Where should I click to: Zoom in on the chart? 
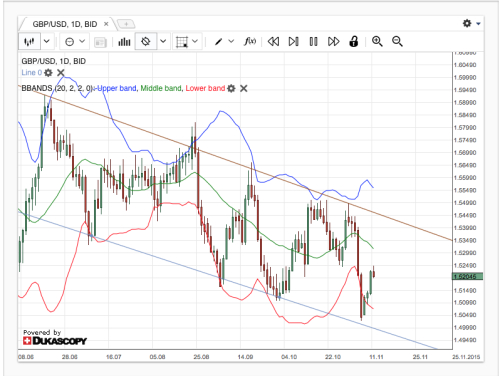pyautogui.click(x=377, y=41)
